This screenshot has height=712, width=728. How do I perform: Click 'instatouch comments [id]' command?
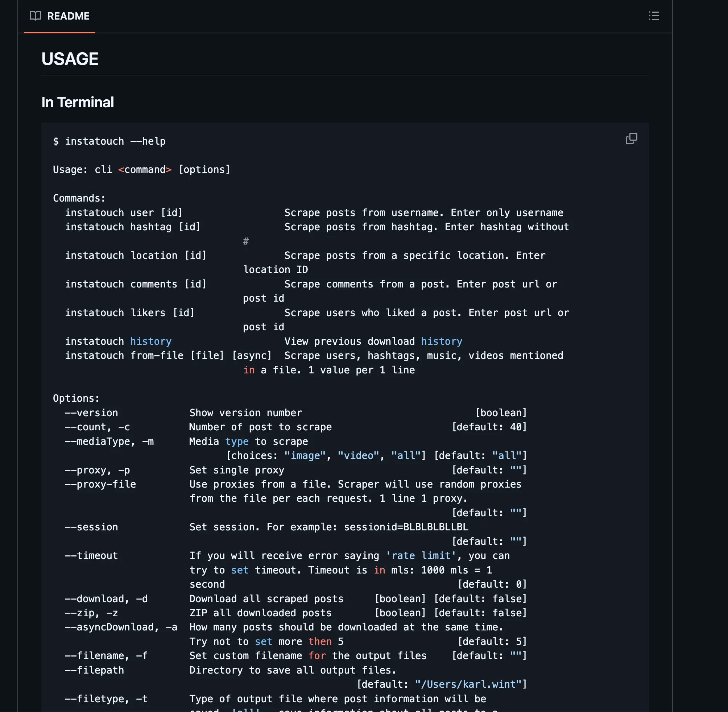[136, 284]
